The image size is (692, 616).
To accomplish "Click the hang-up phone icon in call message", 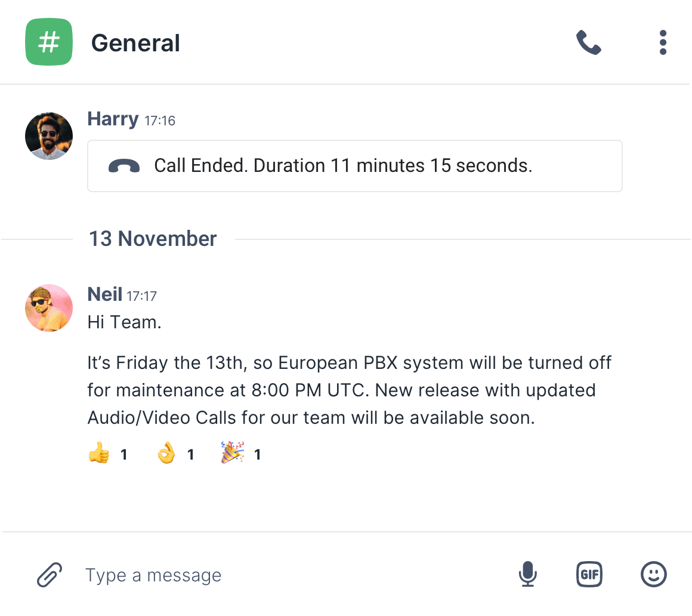I will (124, 166).
